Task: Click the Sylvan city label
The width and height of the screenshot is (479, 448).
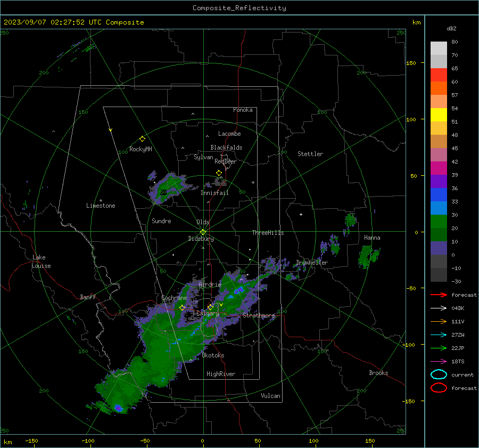Action: [203, 157]
